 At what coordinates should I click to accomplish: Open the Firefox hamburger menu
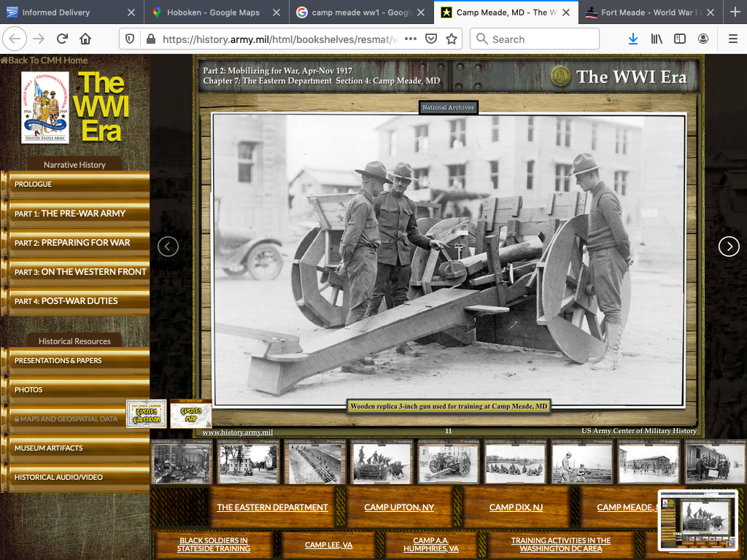click(732, 39)
